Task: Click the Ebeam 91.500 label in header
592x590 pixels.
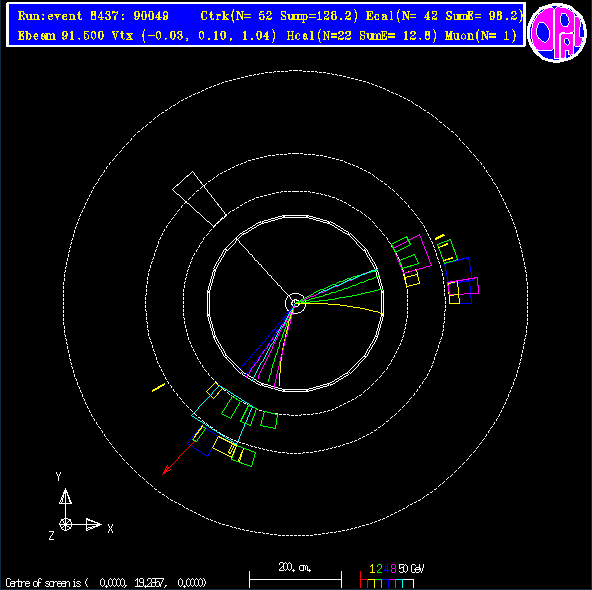Action: point(61,36)
